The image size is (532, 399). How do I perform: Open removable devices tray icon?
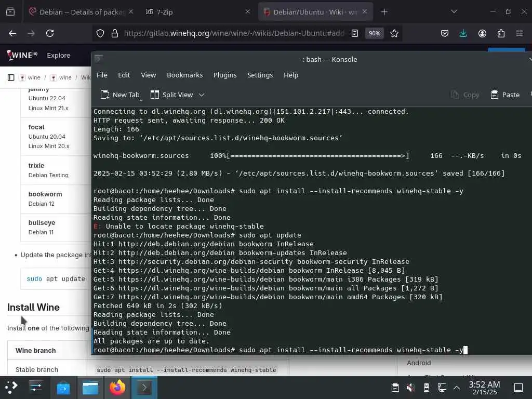pyautogui.click(x=427, y=387)
